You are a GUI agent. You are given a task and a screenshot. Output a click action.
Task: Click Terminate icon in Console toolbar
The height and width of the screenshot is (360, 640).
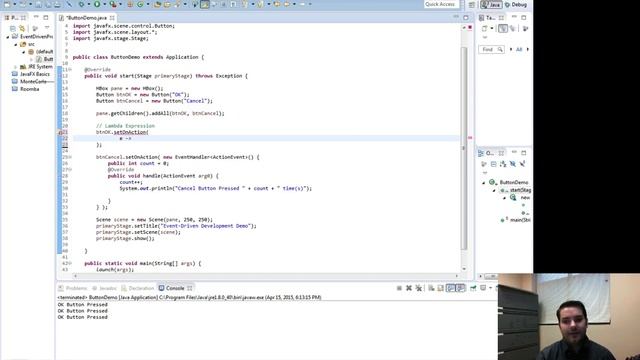pyautogui.click(x=399, y=288)
